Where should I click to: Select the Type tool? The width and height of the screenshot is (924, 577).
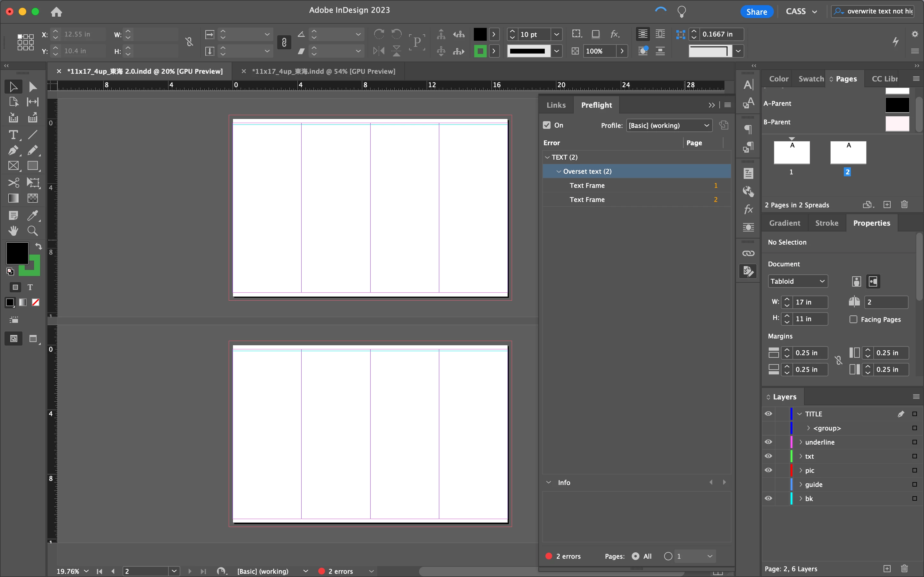coord(13,135)
